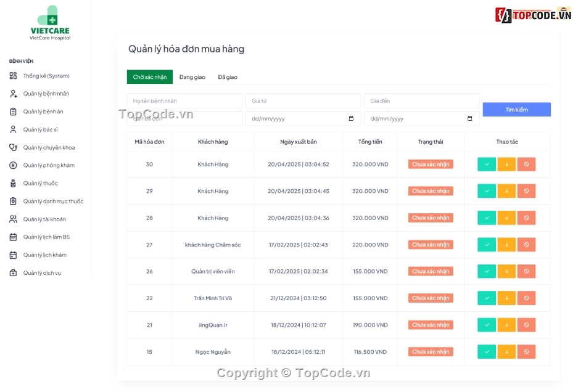Click the yellow download icon on invoice 29

(506, 190)
